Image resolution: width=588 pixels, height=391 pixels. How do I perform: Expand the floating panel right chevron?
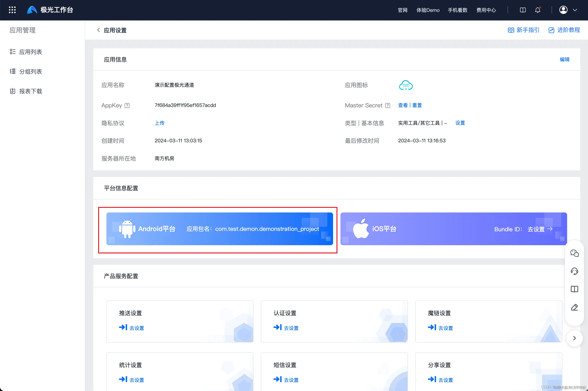[574, 338]
